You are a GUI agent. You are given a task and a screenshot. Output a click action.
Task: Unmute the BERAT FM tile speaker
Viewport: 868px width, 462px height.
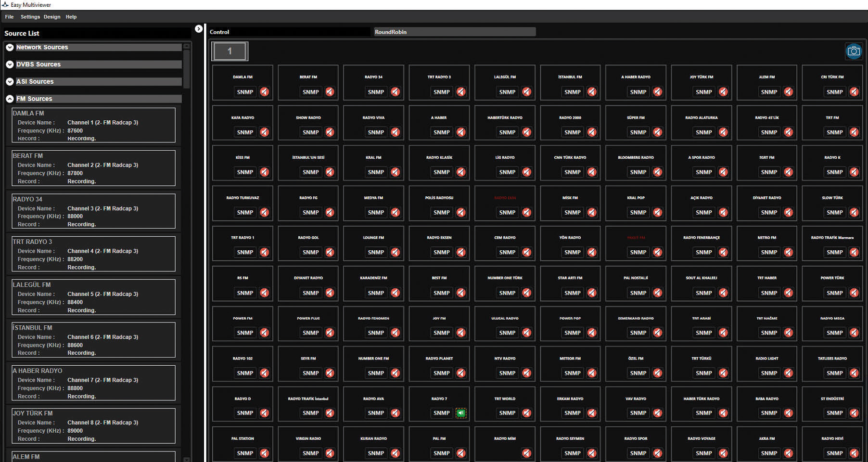click(x=330, y=92)
